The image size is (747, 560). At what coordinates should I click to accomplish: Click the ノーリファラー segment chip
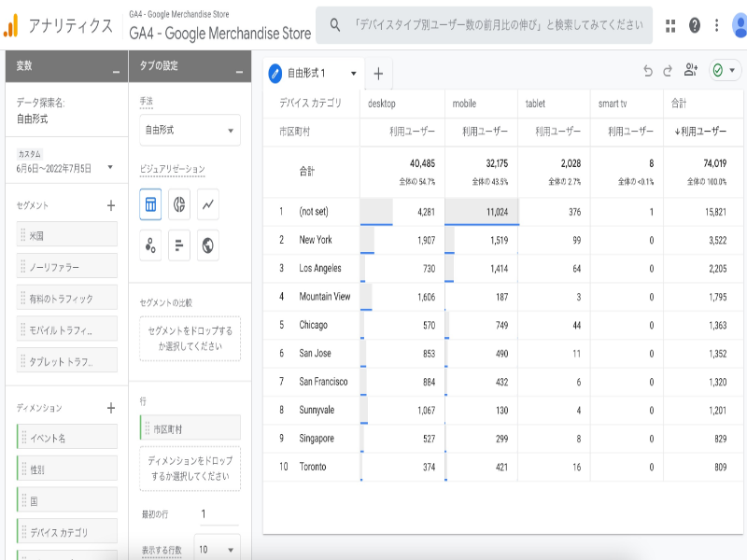click(66, 266)
